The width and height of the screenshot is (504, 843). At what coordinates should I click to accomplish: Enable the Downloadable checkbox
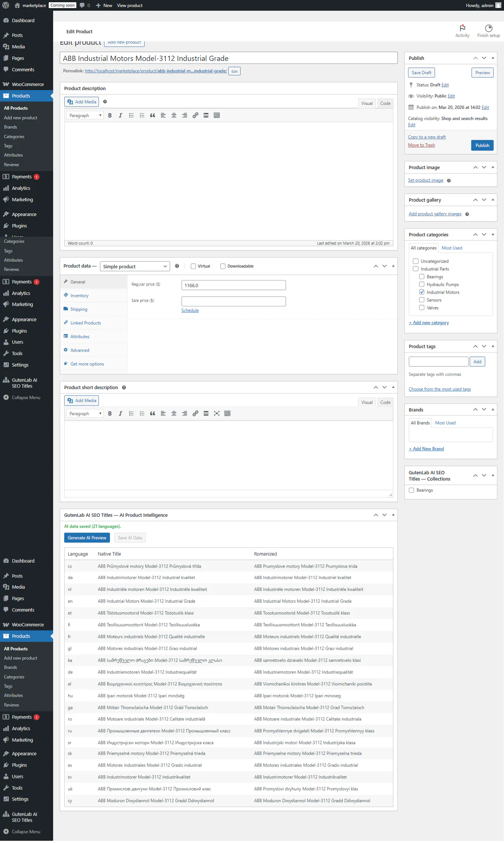coord(222,266)
